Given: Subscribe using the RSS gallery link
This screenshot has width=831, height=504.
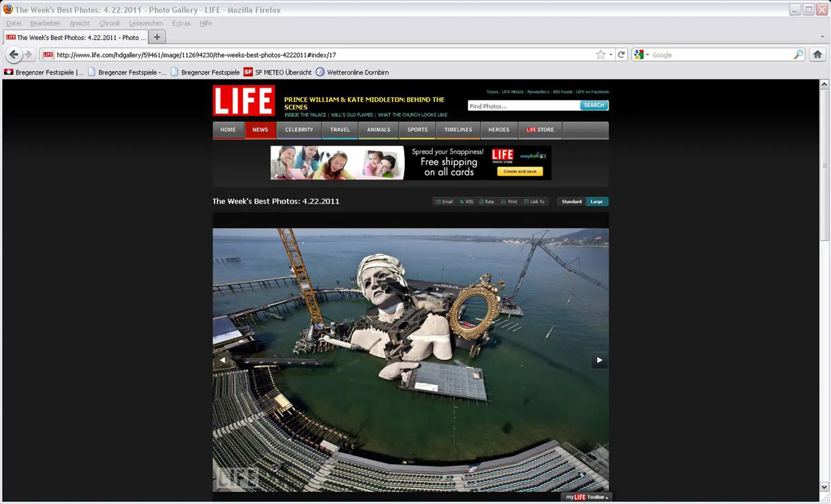Looking at the screenshot, I should pos(466,202).
